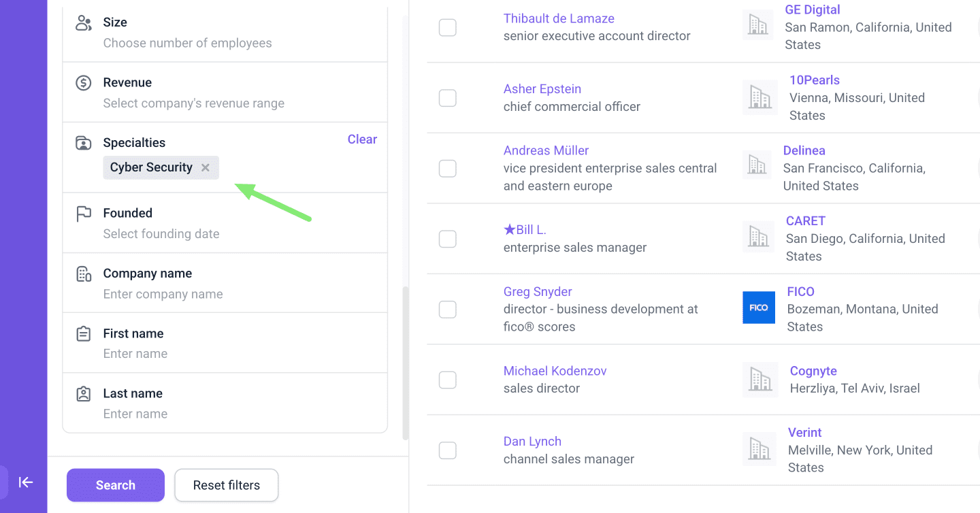Screen dimensions: 980x513
Task: Click the Specialties filter icon
Action: point(84,143)
